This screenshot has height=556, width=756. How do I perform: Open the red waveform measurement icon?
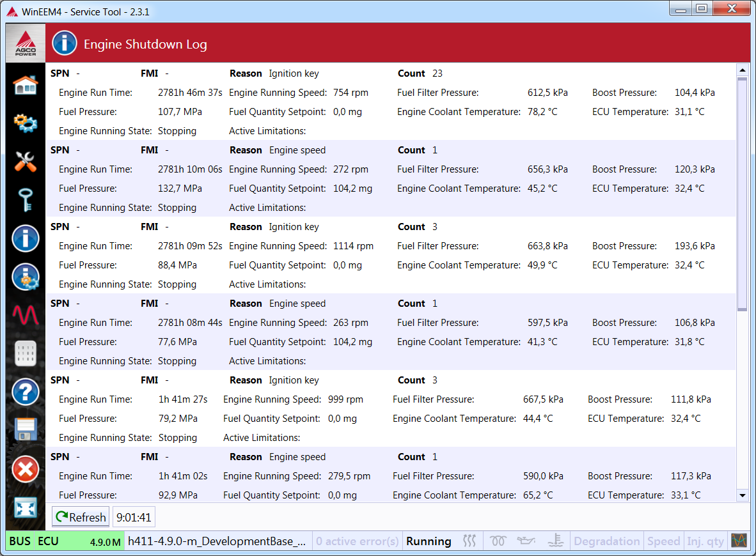click(26, 315)
